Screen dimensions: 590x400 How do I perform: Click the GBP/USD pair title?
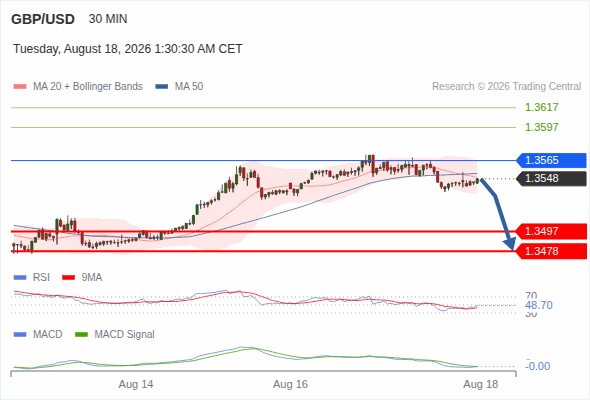43,19
